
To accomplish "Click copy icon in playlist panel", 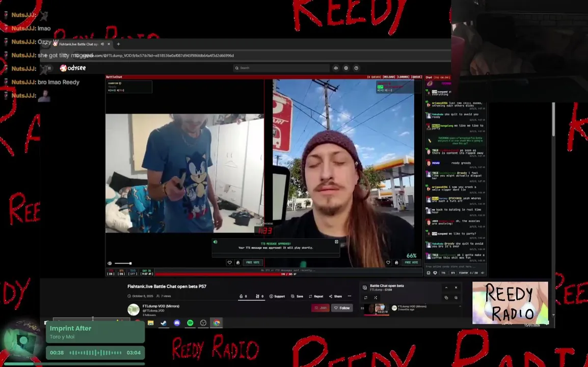I will 446,298.
